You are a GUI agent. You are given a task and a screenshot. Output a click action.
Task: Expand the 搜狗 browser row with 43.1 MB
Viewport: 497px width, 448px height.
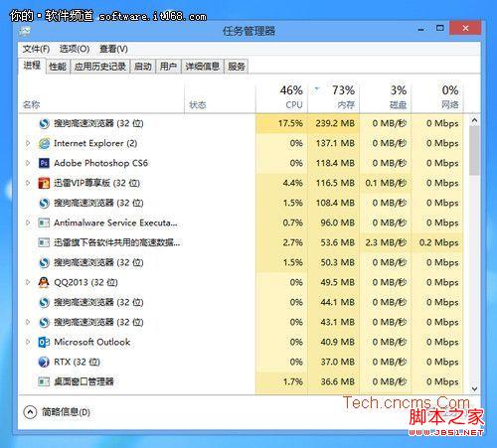coord(28,322)
